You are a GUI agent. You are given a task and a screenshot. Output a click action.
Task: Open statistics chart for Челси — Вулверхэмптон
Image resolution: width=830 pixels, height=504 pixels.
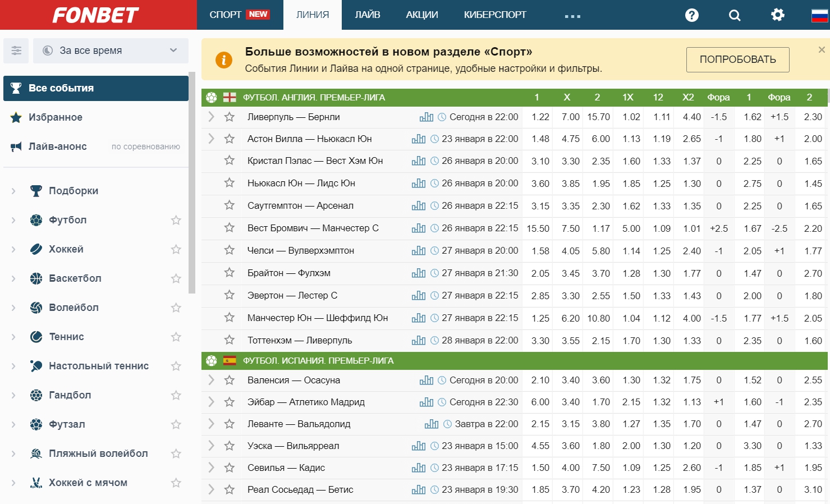click(419, 251)
